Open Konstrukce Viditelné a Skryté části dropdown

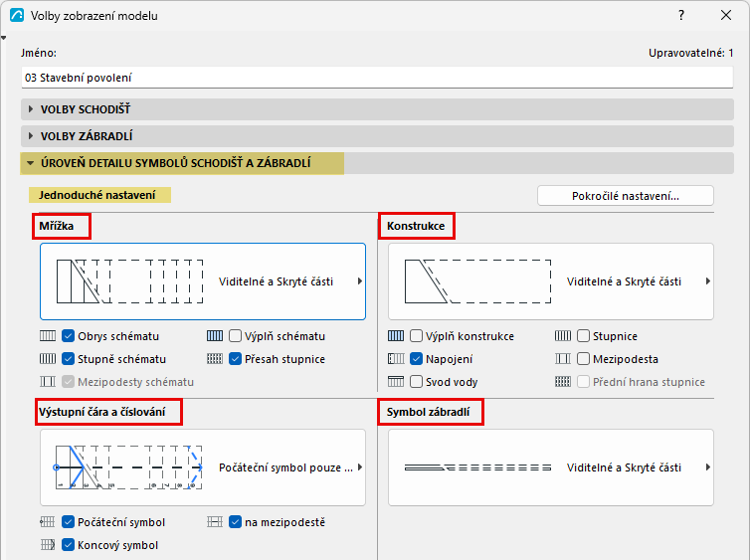[551, 281]
